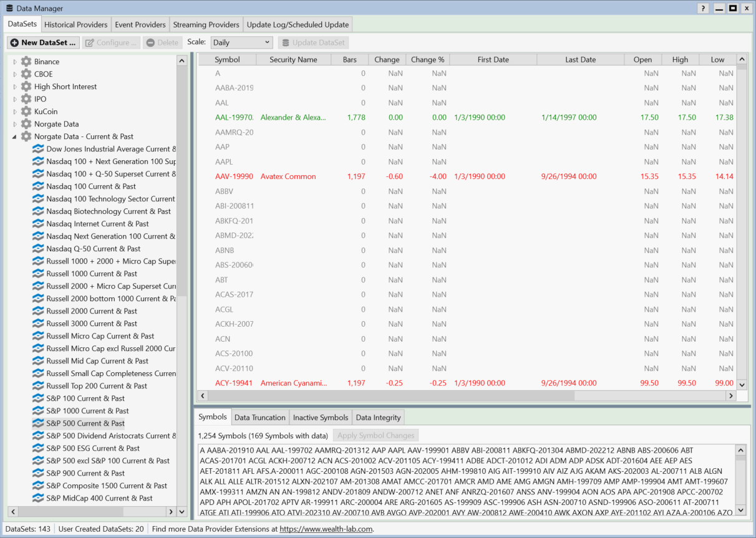Click the help question mark icon in title bar
The image size is (756, 538).
click(x=703, y=8)
